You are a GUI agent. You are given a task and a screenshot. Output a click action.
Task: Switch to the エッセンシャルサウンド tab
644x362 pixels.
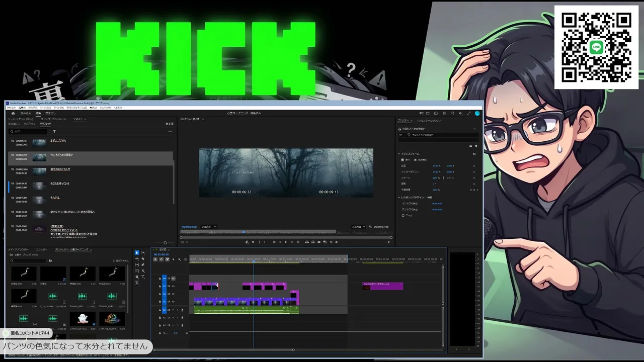click(x=430, y=121)
